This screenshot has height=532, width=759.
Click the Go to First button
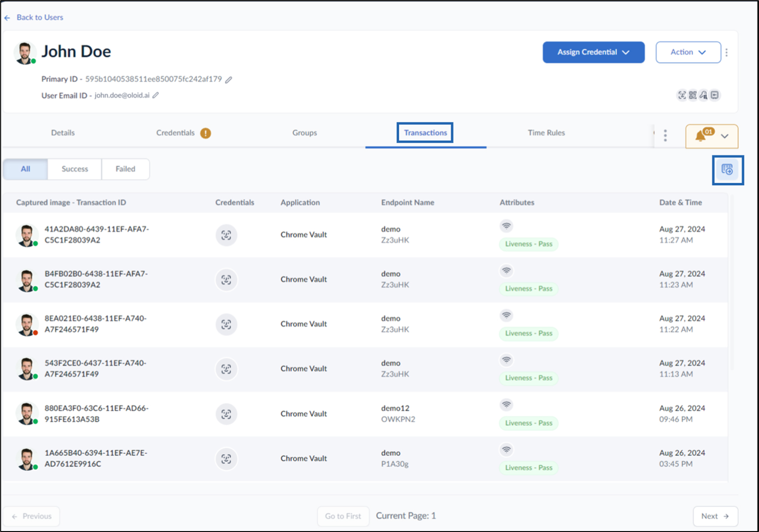pyautogui.click(x=343, y=516)
